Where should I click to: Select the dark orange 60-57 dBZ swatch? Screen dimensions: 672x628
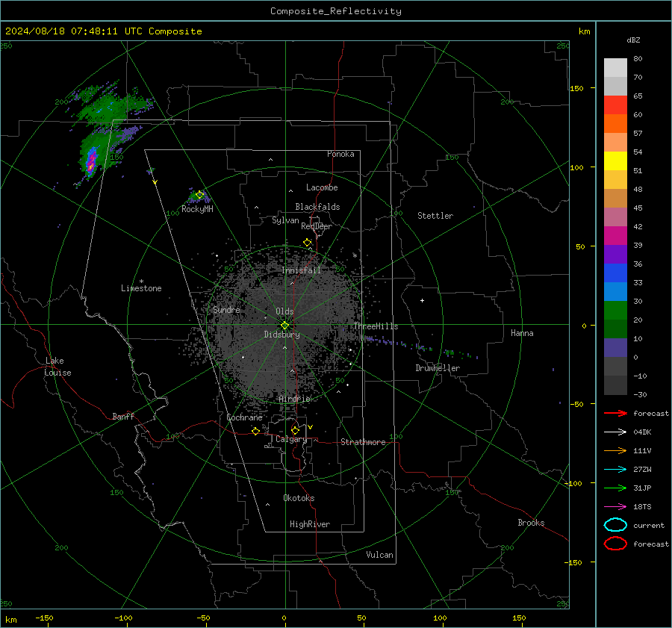[x=615, y=124]
